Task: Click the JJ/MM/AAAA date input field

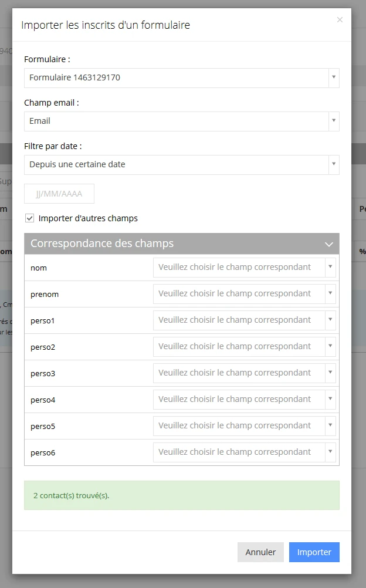Action: pyautogui.click(x=59, y=194)
